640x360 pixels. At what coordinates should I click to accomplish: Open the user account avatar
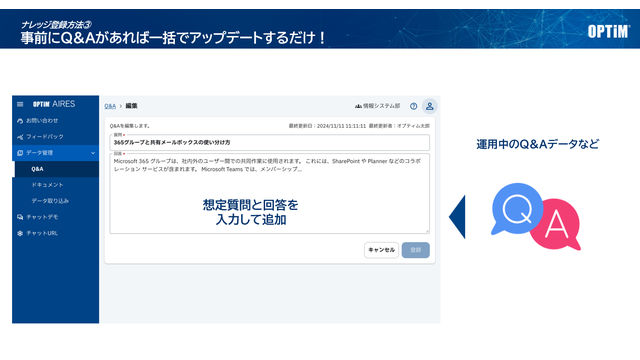(430, 106)
